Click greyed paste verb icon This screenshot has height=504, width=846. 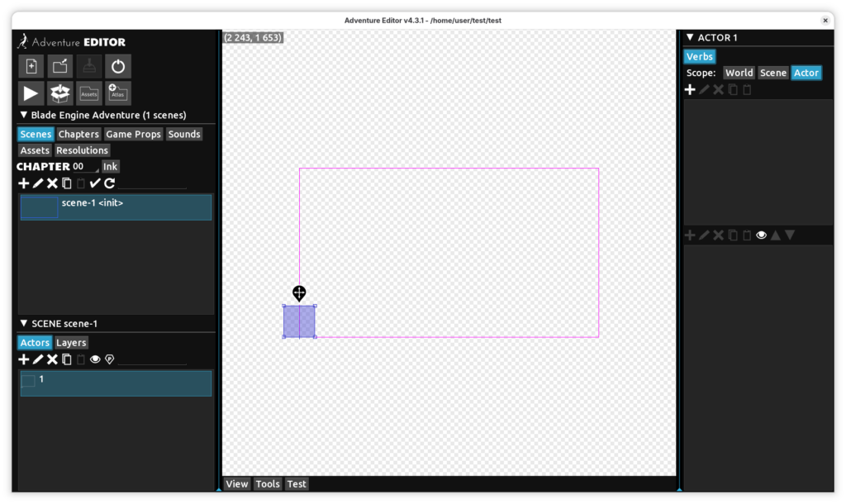coord(747,89)
